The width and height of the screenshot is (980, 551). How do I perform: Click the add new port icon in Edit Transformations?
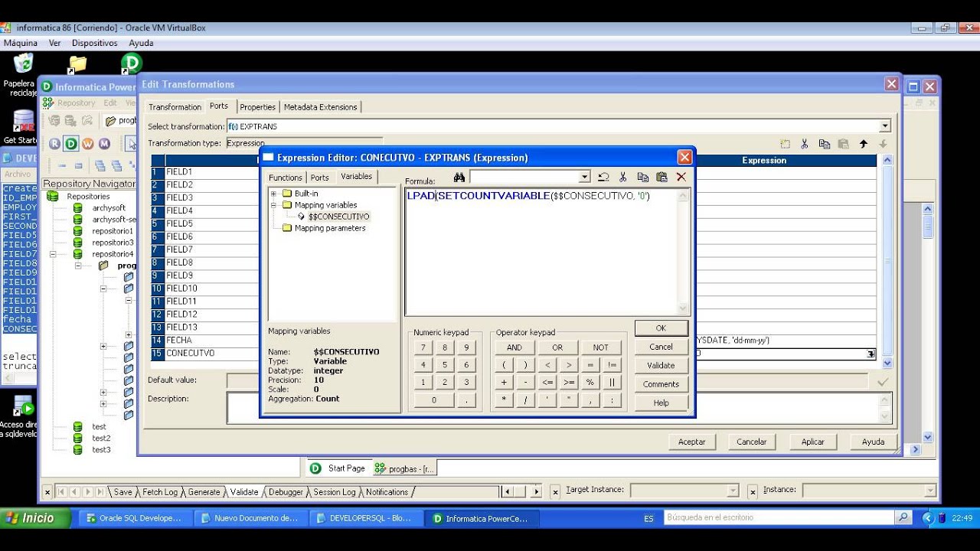(785, 143)
